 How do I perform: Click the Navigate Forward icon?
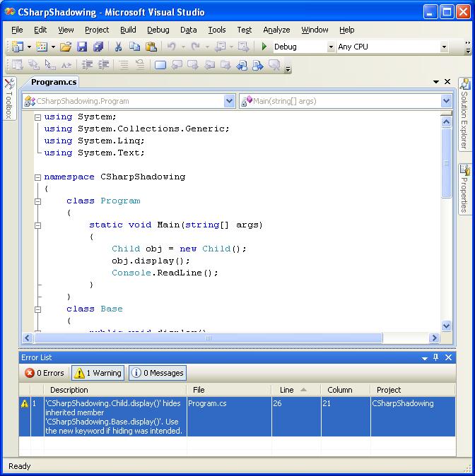click(243, 47)
